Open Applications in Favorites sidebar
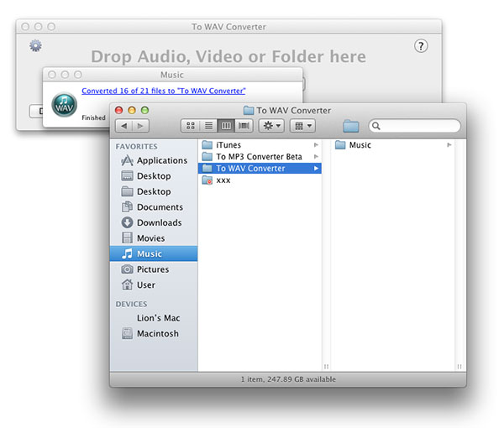Viewport: 504px width, 428px height. coord(154,160)
